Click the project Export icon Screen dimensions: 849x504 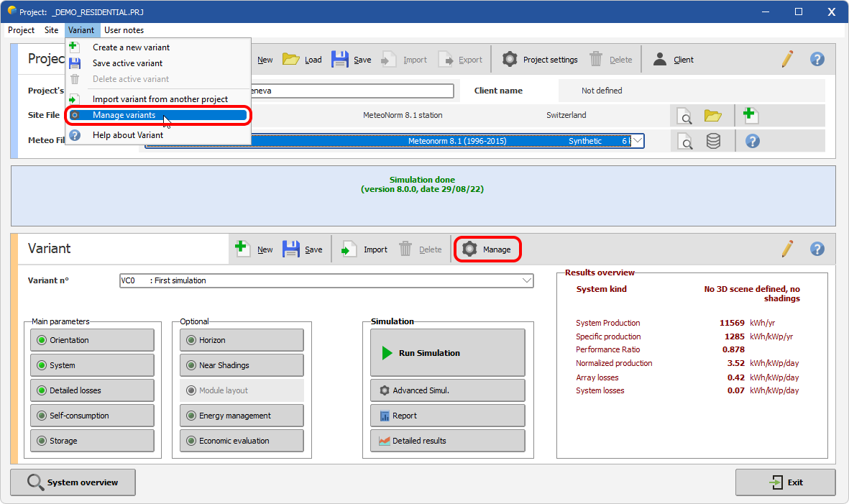click(x=446, y=59)
